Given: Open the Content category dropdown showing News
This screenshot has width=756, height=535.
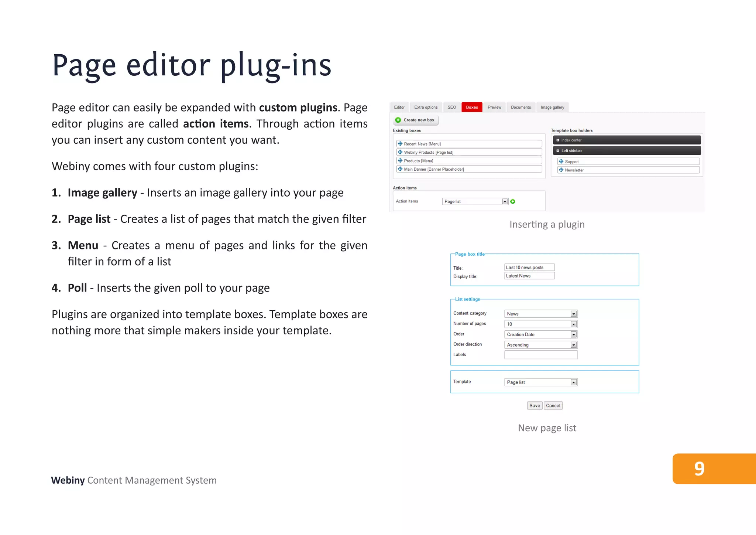Looking at the screenshot, I should click(x=541, y=314).
